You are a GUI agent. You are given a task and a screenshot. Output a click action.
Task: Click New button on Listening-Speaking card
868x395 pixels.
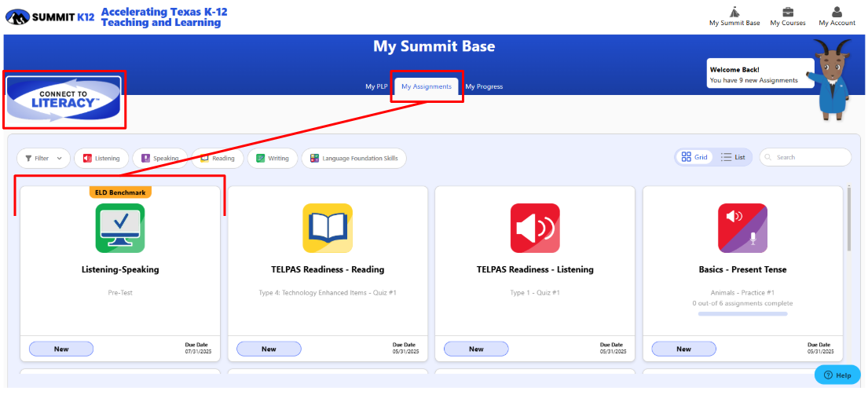61,349
